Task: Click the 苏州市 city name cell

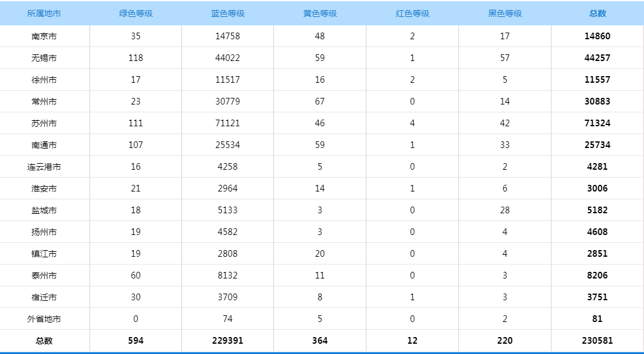Action: [x=44, y=123]
